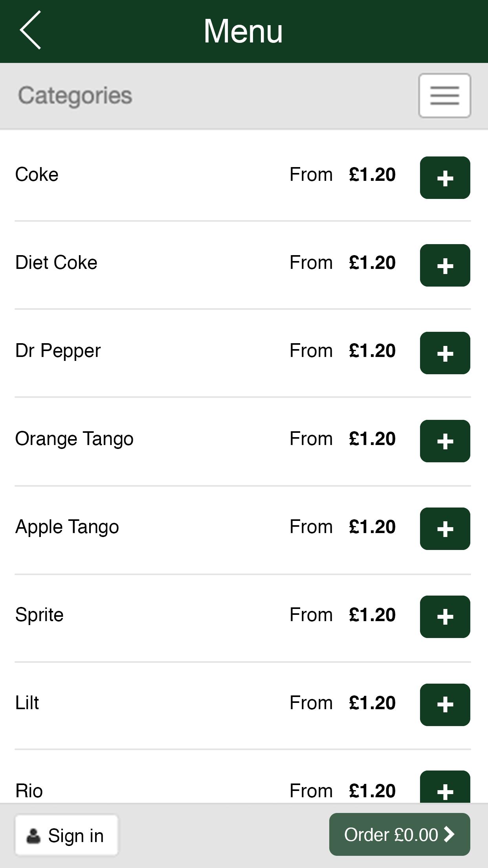Screen dimensions: 488x868
Task: Select the Coke menu item name
Action: point(37,175)
